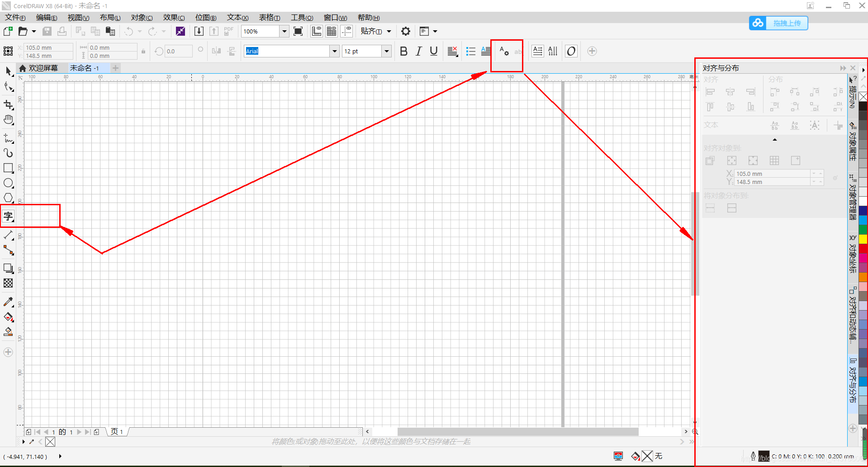Select the Shape edit tool
Screen dimensions: 868x467
tap(8, 87)
